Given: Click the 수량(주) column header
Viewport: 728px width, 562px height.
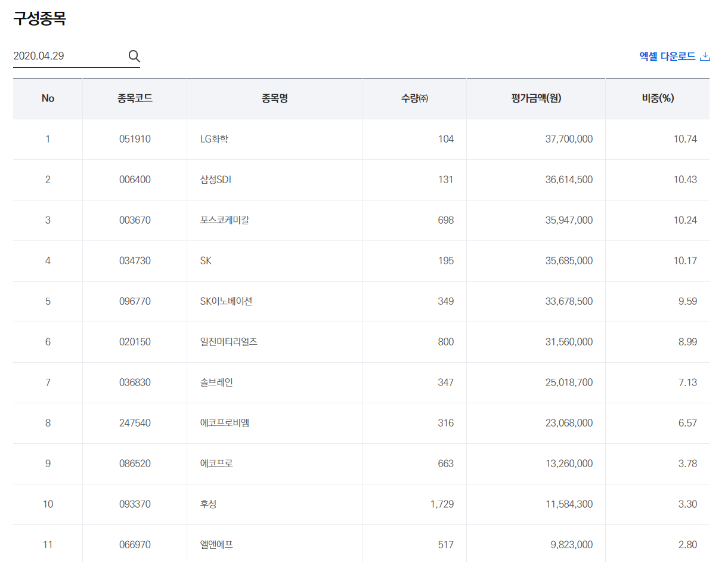Looking at the screenshot, I should (414, 98).
